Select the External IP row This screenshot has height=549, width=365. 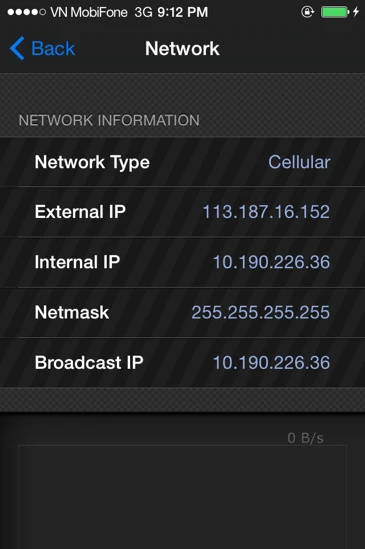pos(182,212)
